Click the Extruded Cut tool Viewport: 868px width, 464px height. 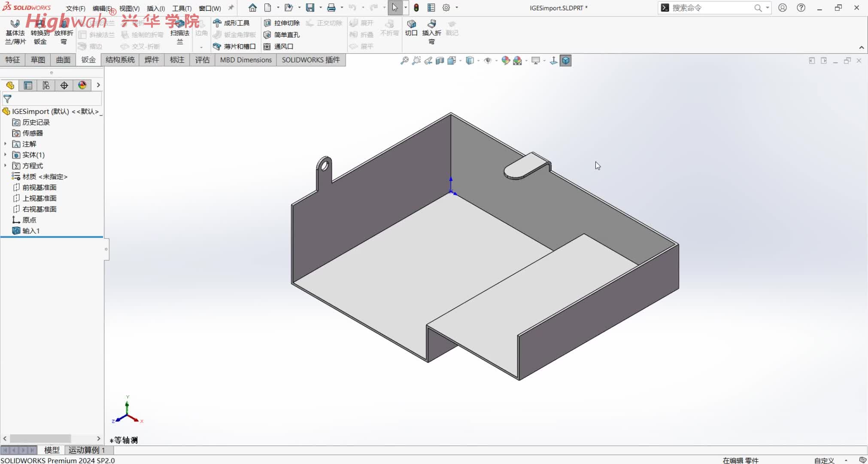click(282, 23)
